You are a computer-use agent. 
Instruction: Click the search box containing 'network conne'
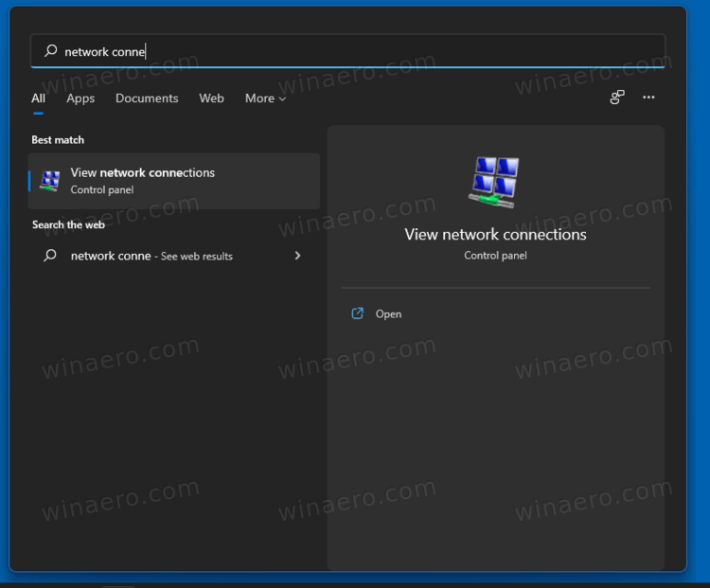click(x=347, y=51)
